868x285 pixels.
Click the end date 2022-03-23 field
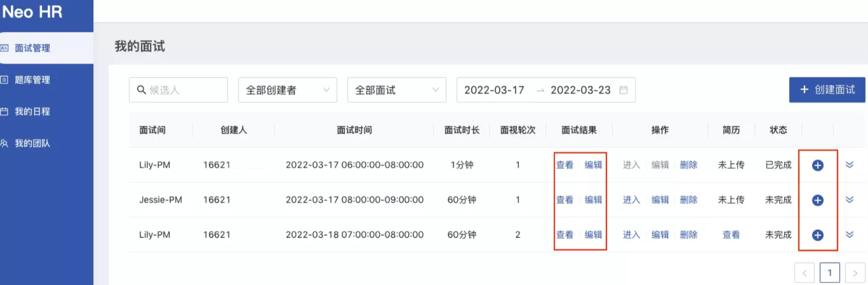coord(581,90)
